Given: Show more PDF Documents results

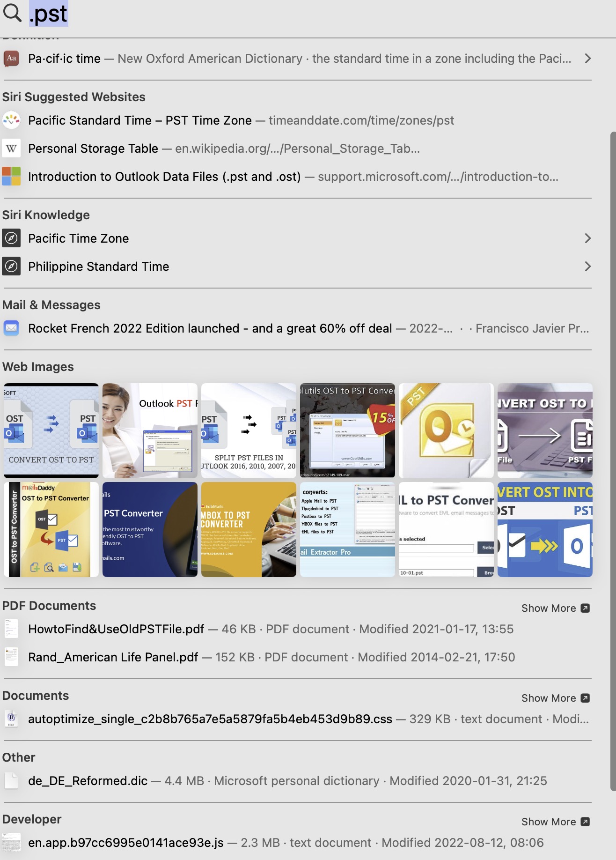Looking at the screenshot, I should (556, 608).
